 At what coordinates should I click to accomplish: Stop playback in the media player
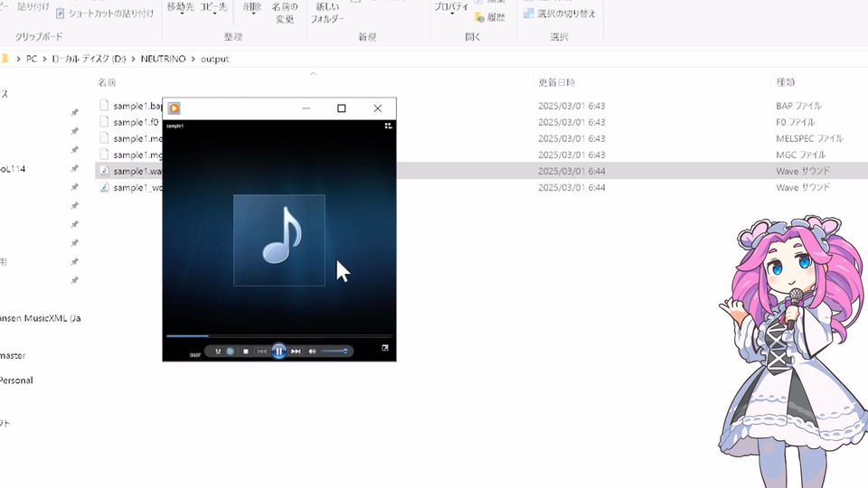click(246, 352)
